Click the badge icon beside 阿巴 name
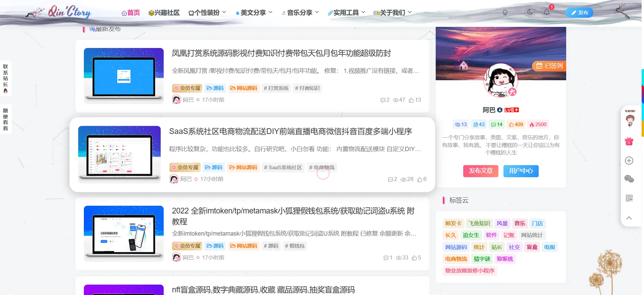Screen dimensions: 644x295 tap(500, 110)
